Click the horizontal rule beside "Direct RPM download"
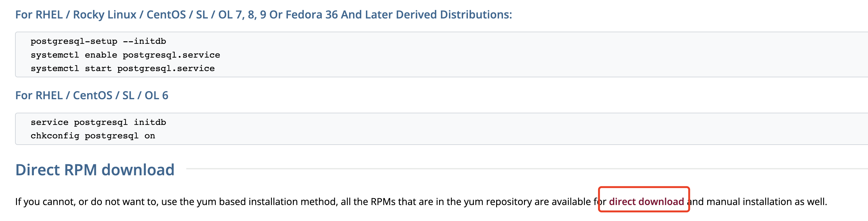Viewport: 868px width, 221px height. point(505,168)
